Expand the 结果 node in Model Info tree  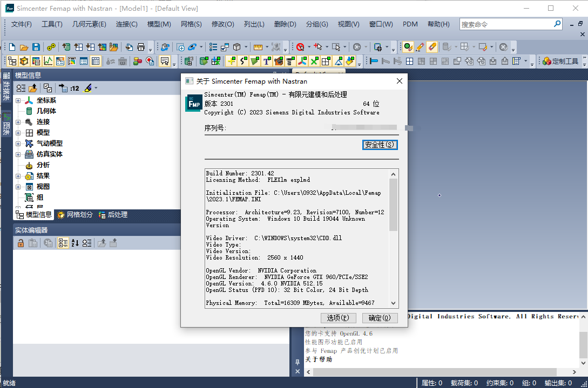pyautogui.click(x=19, y=175)
